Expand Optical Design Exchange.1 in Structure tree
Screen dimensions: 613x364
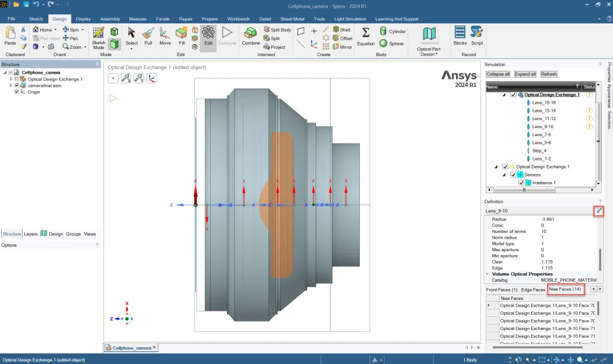point(11,79)
